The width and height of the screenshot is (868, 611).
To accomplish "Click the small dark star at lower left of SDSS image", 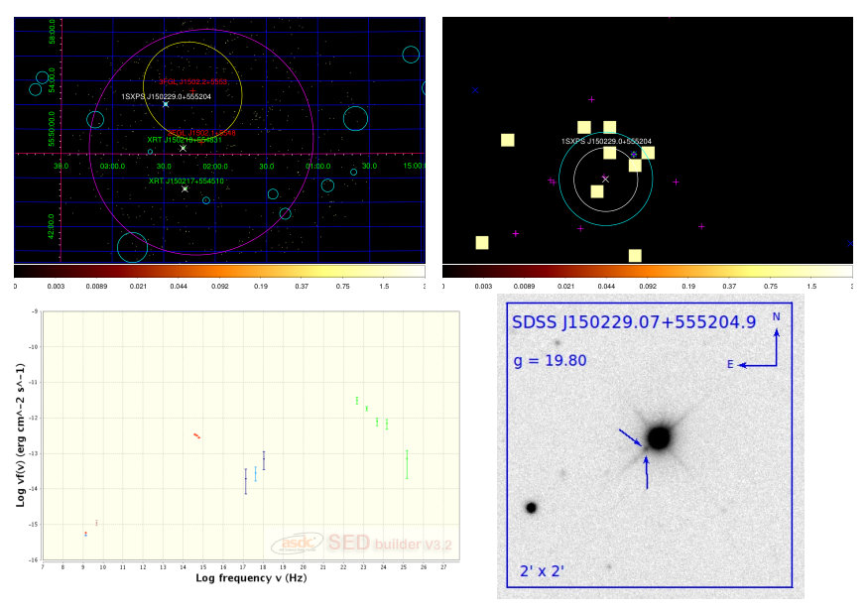I will [531, 507].
